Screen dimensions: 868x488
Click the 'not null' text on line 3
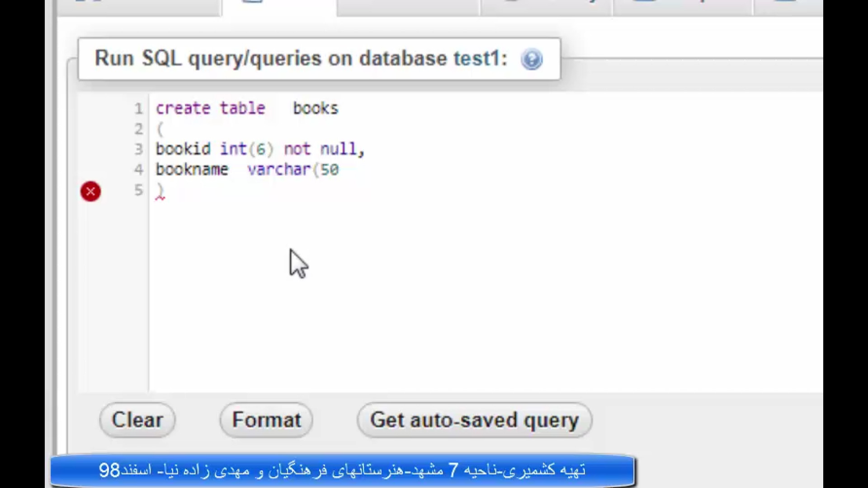coord(320,149)
